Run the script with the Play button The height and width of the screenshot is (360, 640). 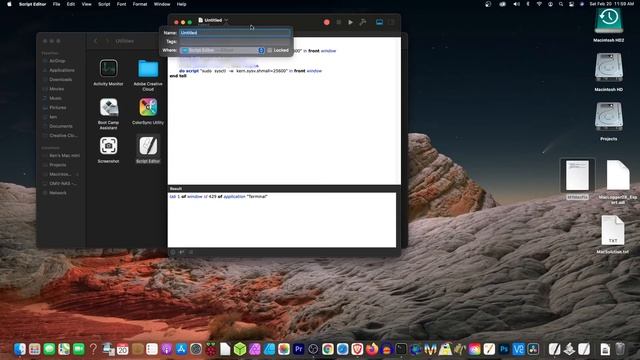350,22
